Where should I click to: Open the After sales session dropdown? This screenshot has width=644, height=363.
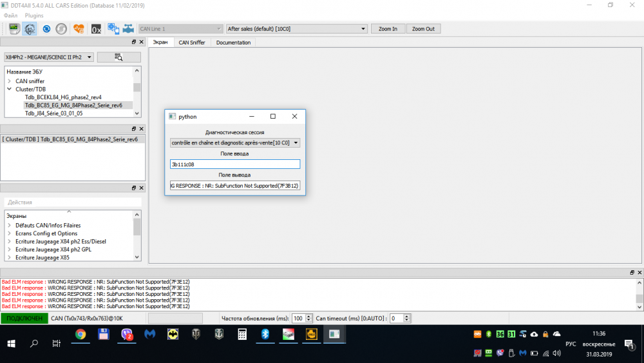[296, 29]
